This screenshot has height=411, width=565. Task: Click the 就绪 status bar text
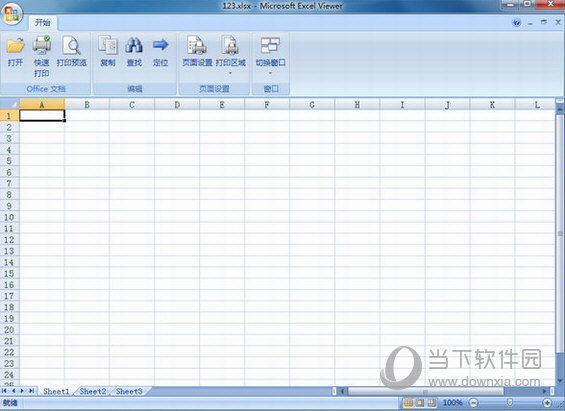(10, 403)
